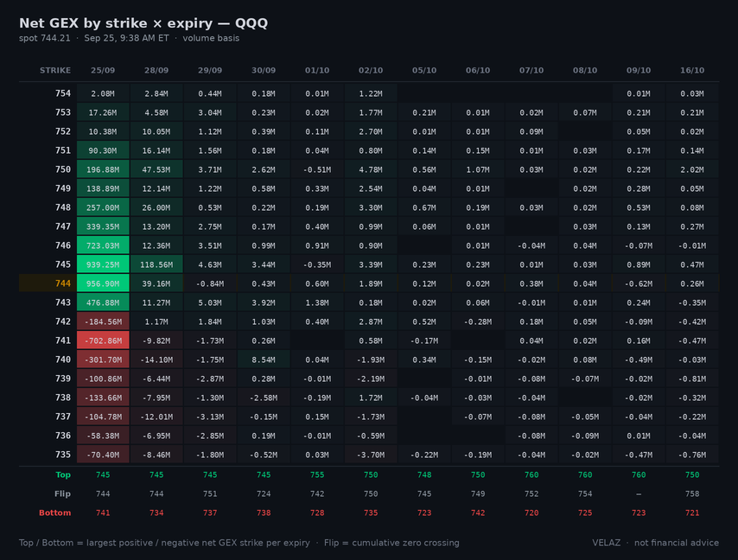Click the 735 strike row label

pyautogui.click(x=62, y=455)
